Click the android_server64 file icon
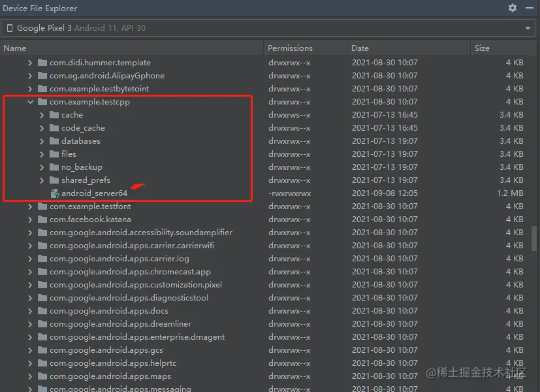540x392 pixels. 55,193
